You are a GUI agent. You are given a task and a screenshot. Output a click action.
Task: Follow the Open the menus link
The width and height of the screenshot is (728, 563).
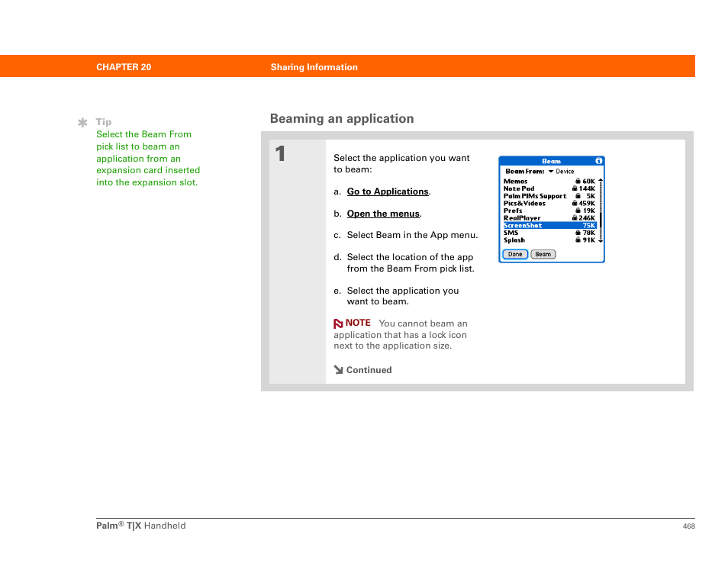(383, 214)
